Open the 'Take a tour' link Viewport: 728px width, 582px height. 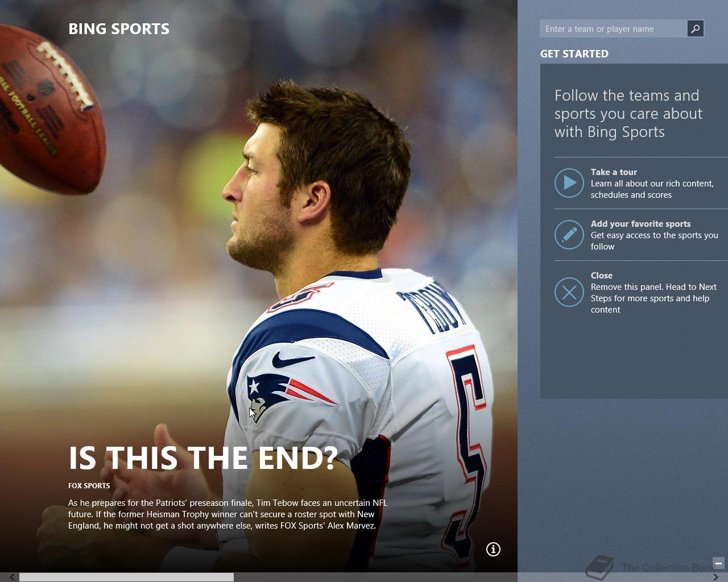click(x=614, y=172)
